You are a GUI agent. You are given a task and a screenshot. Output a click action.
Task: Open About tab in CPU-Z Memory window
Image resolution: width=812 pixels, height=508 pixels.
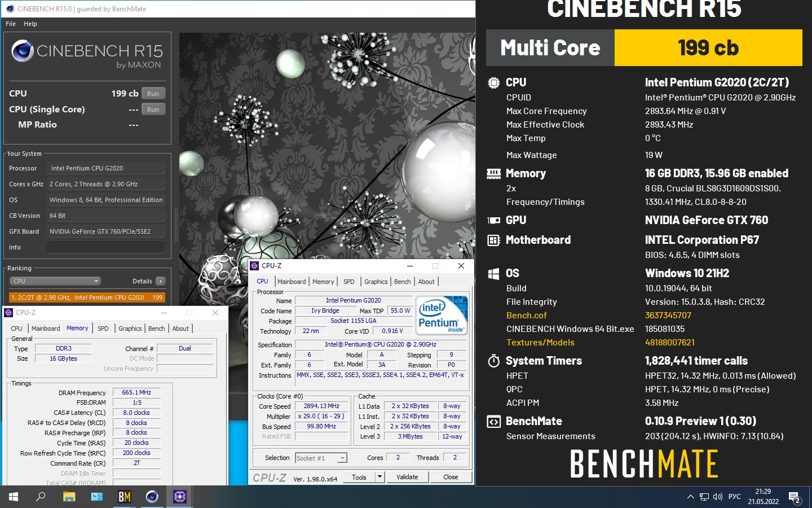pyautogui.click(x=180, y=329)
